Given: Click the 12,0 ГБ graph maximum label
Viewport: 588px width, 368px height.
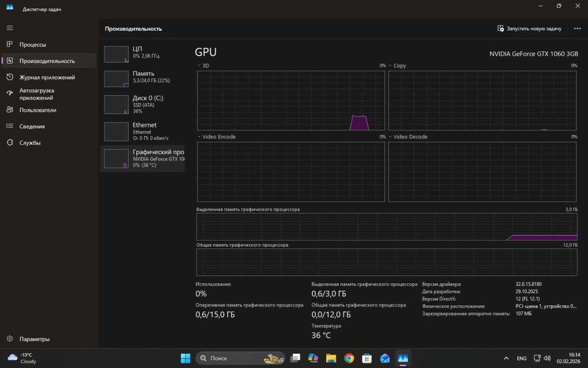Looking at the screenshot, I should pos(570,245).
